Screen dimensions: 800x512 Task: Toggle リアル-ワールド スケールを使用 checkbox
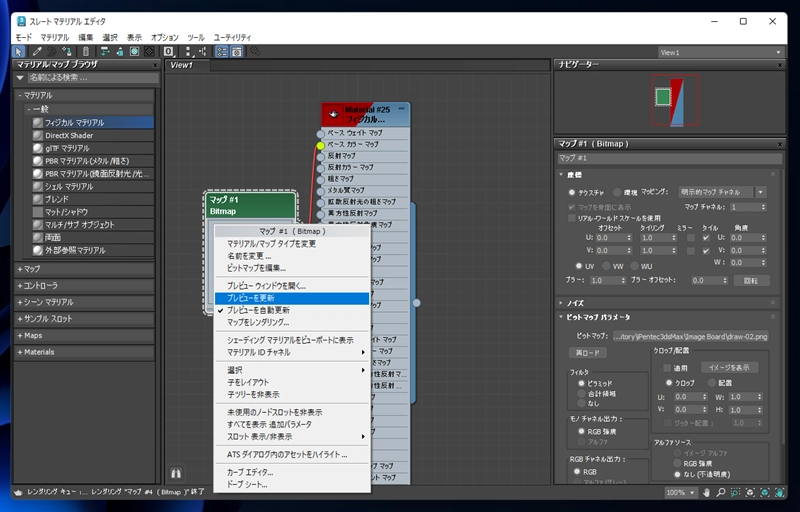click(571, 218)
